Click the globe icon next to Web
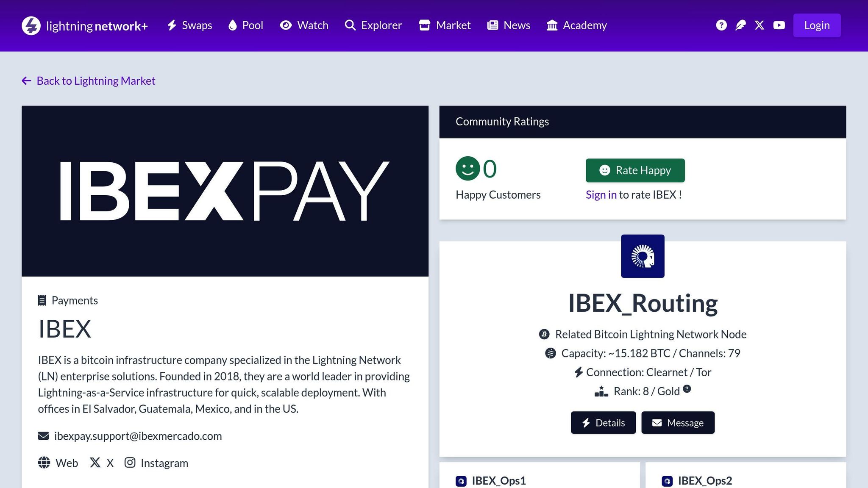 coord(44,463)
